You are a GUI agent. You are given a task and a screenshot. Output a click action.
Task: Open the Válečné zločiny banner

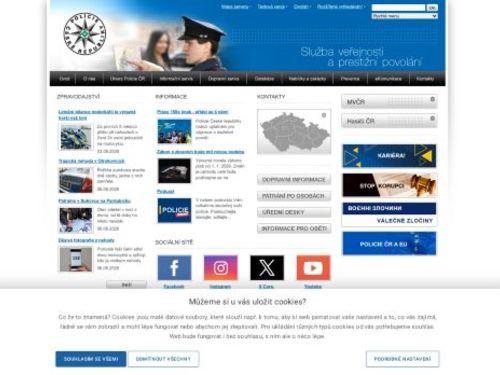389,214
